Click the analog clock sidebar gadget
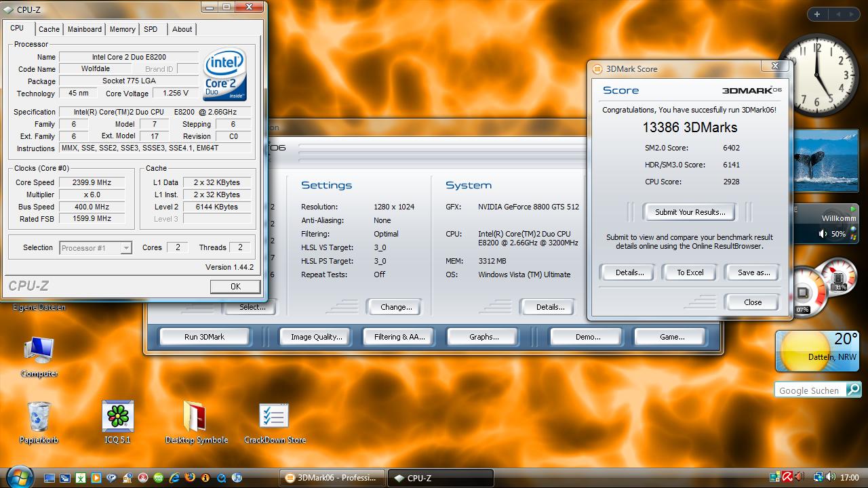 click(x=818, y=75)
